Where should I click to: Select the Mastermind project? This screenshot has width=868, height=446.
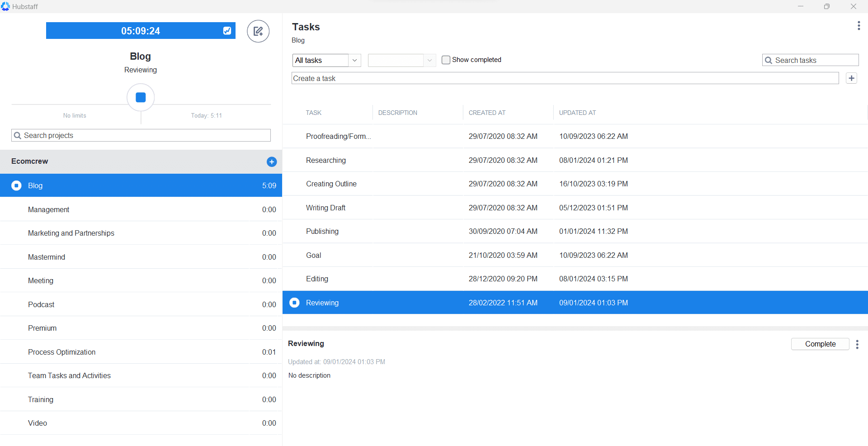point(141,257)
